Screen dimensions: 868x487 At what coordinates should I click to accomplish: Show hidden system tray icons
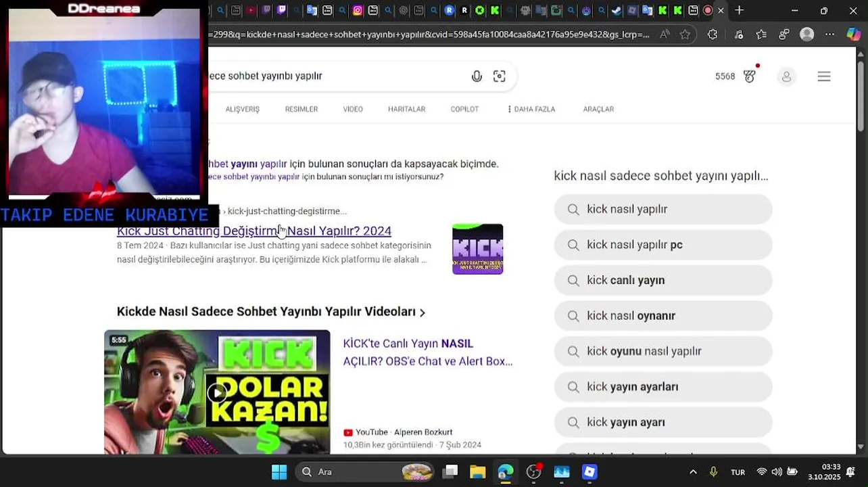click(x=693, y=472)
